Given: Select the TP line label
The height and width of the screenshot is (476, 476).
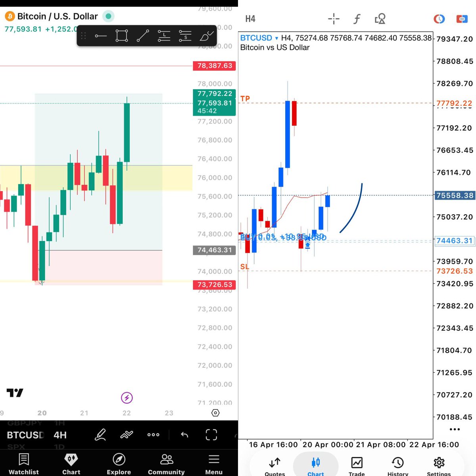Looking at the screenshot, I should (x=245, y=98).
